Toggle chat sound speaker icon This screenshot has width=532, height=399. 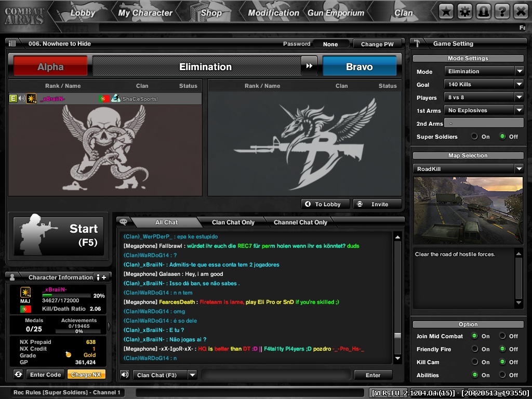(125, 375)
